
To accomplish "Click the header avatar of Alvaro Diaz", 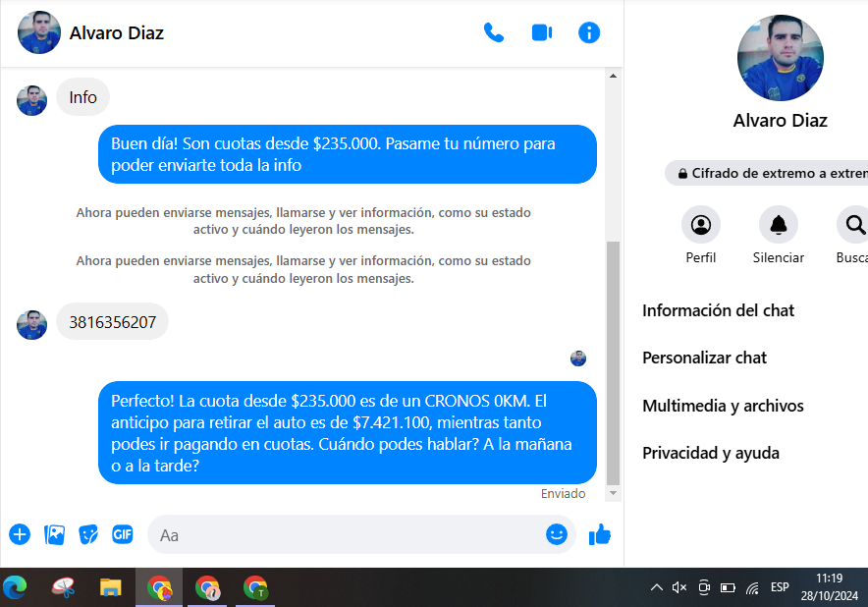I will (x=38, y=32).
